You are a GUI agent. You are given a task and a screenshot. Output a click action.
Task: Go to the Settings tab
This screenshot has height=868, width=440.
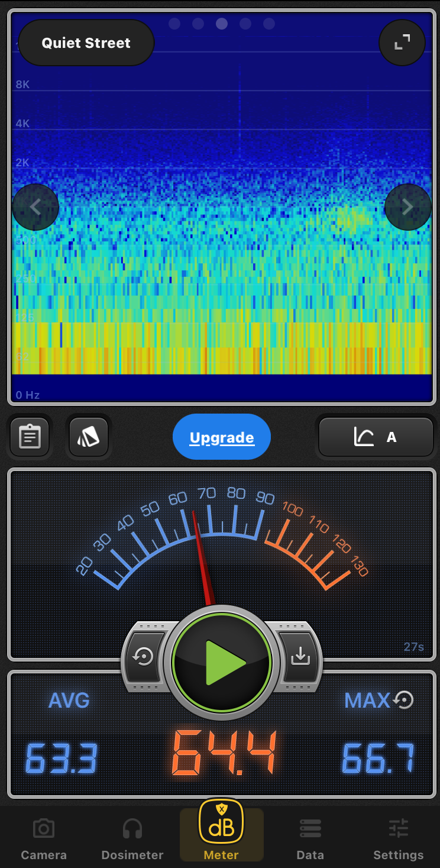398,839
